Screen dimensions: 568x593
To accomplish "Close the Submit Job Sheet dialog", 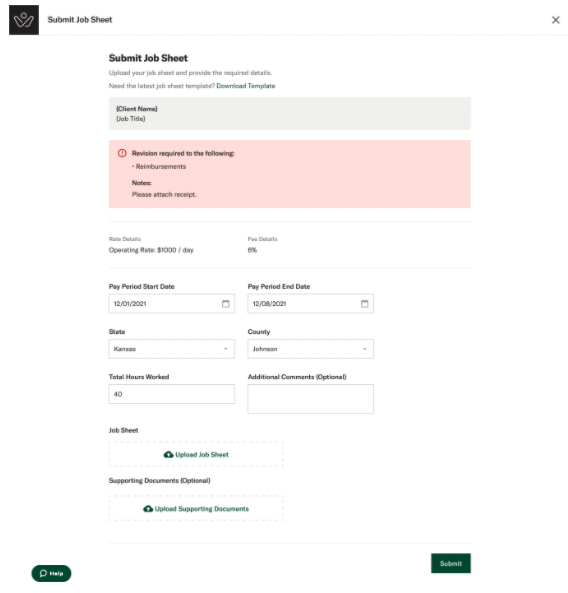I will point(555,20).
